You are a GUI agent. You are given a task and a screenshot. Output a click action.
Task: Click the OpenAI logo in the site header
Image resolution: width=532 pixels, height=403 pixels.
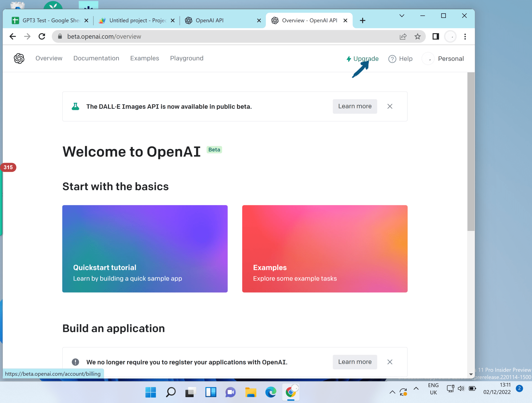pos(18,58)
